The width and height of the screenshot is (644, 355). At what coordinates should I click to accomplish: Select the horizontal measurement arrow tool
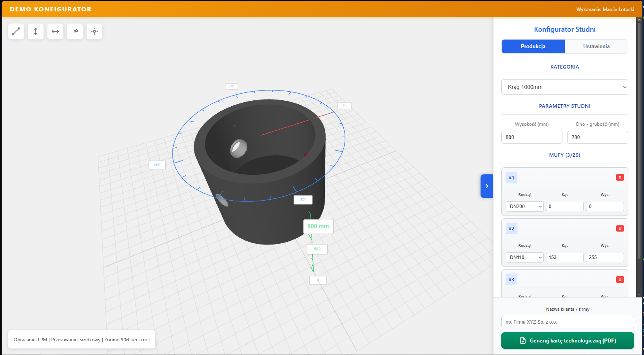(x=55, y=31)
